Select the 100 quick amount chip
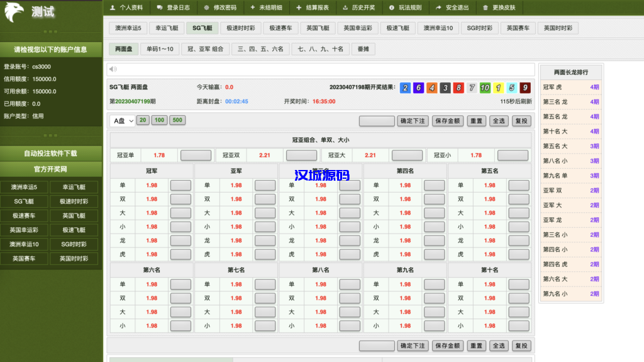The width and height of the screenshot is (644, 362). [159, 120]
